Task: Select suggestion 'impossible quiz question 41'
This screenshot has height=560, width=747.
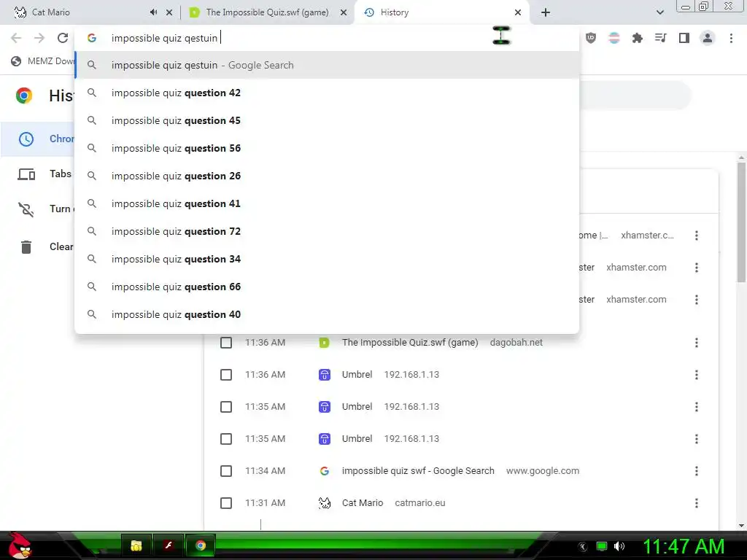Action: coord(327,204)
